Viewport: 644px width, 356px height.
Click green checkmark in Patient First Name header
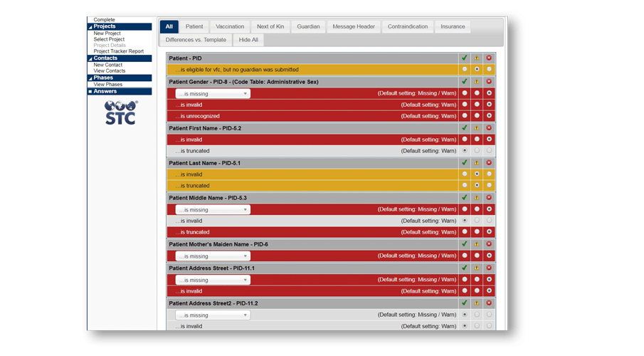(465, 128)
